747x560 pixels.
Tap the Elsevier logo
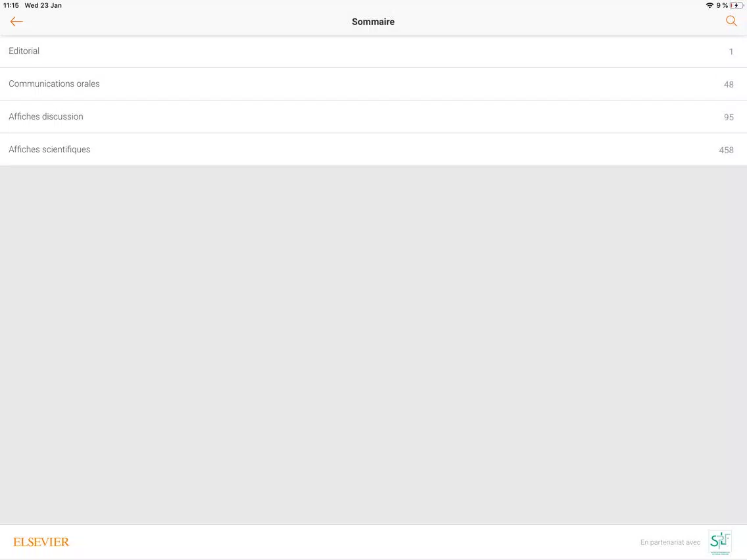click(x=41, y=542)
